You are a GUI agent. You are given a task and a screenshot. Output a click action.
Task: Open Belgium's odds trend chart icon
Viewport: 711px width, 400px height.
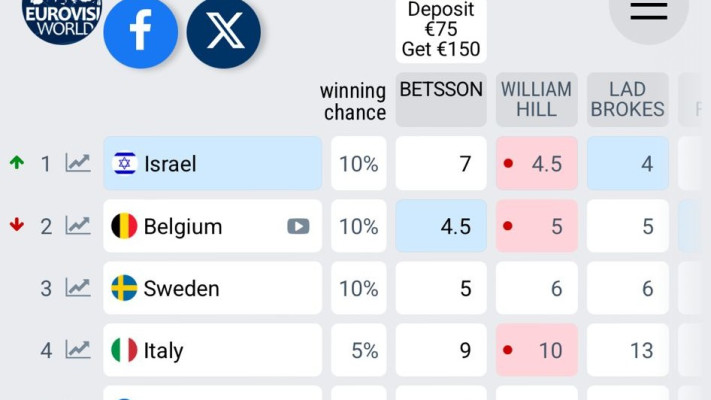[78, 226]
